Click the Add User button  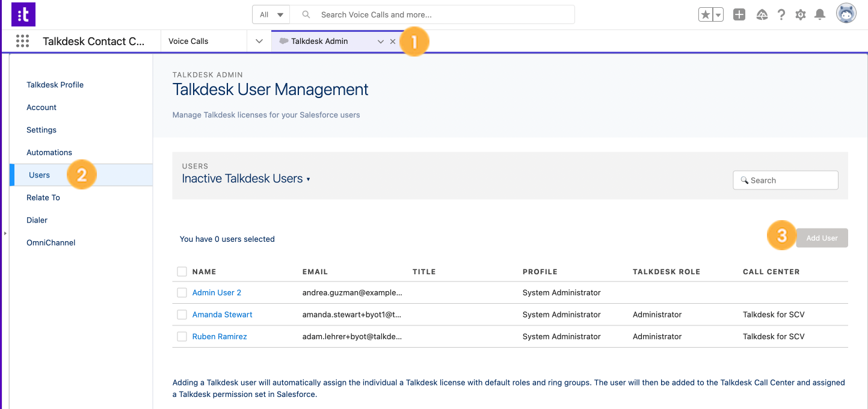click(x=822, y=238)
